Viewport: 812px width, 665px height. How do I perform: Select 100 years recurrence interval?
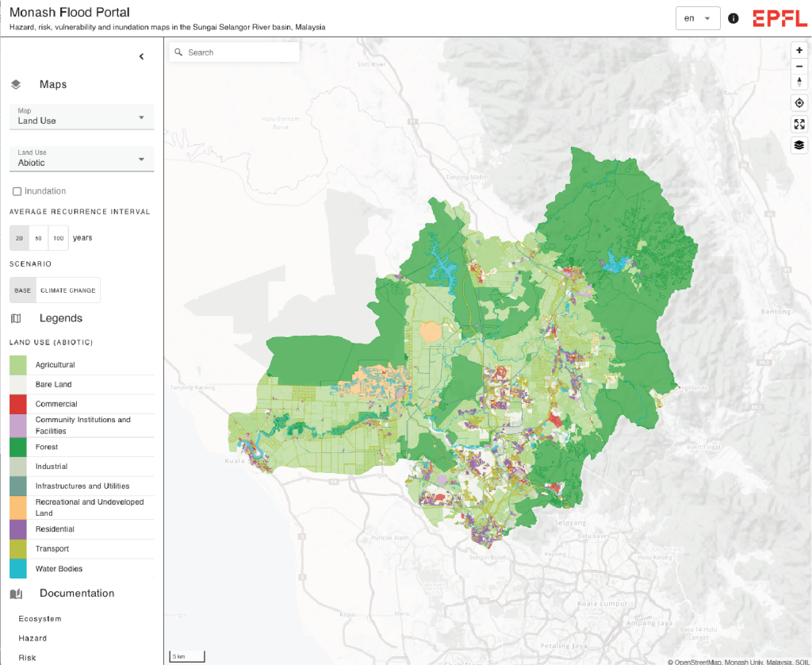(58, 238)
